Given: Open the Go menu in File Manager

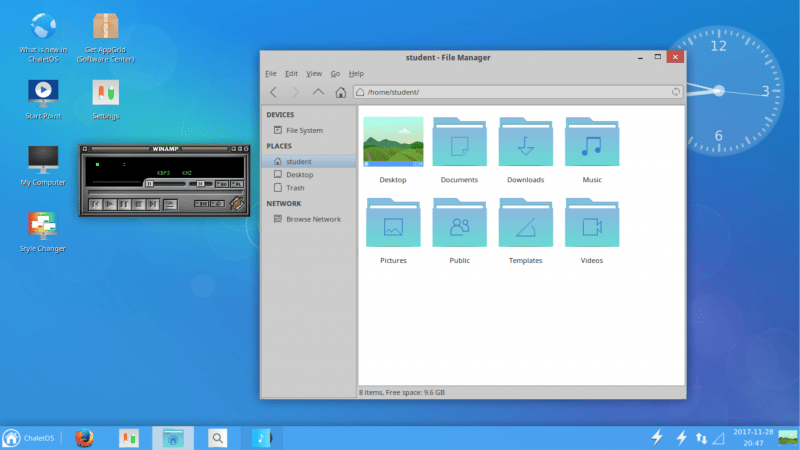Looking at the screenshot, I should 336,73.
